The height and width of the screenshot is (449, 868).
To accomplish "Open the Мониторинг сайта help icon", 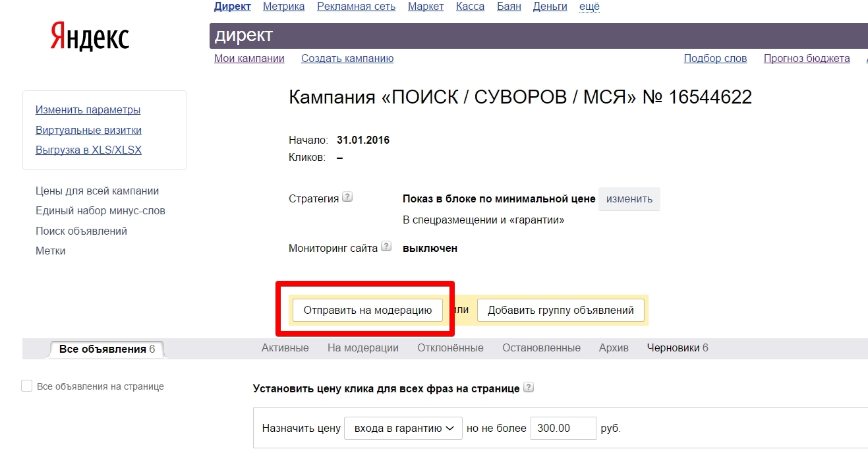I will (386, 247).
